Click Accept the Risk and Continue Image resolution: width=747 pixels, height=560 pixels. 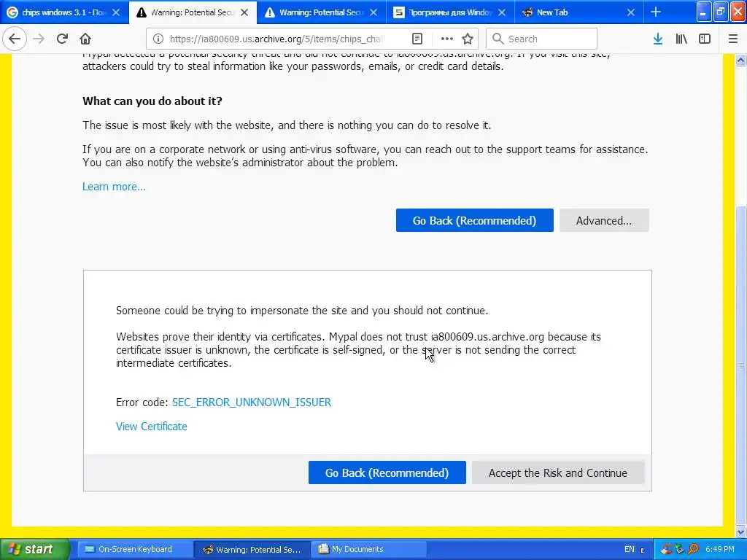558,472
